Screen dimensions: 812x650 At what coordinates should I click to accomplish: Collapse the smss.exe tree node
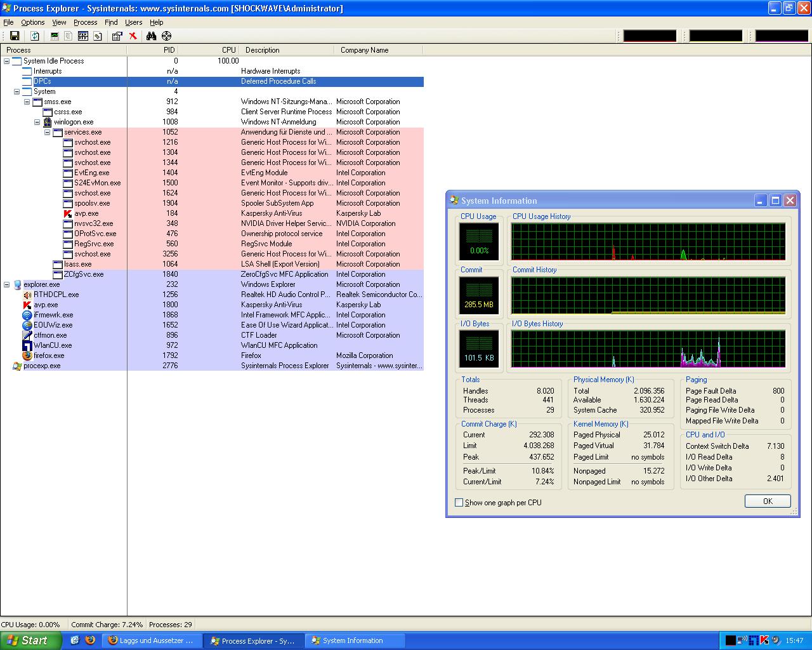(x=27, y=102)
